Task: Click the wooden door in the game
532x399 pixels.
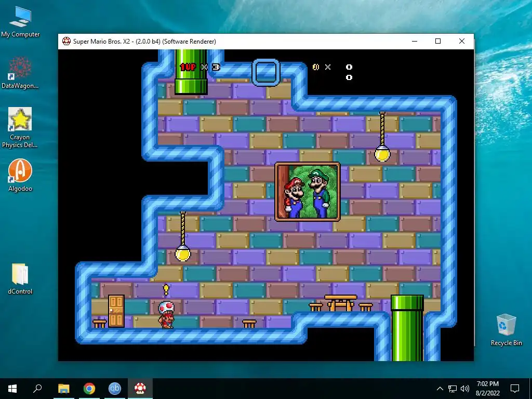Action: [116, 311]
